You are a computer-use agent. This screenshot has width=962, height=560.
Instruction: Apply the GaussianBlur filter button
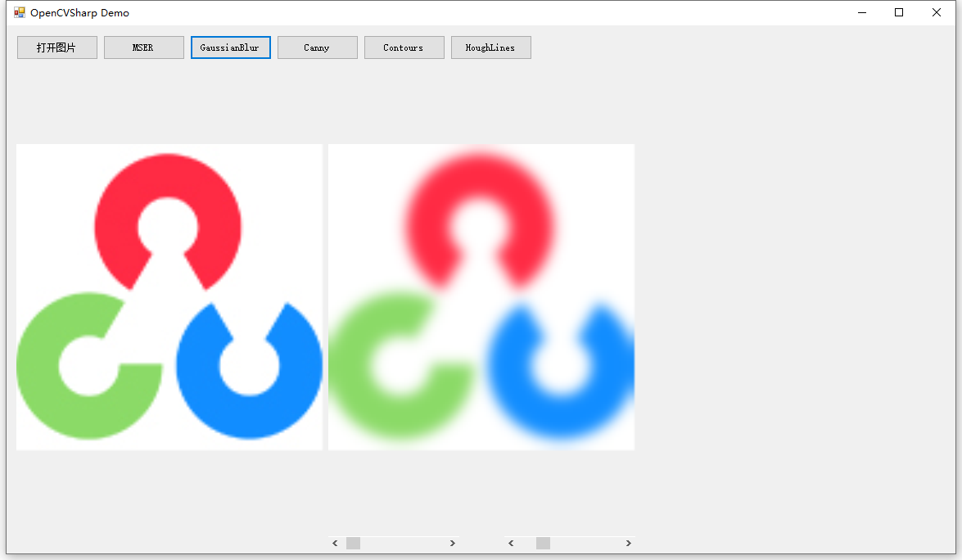[x=231, y=47]
